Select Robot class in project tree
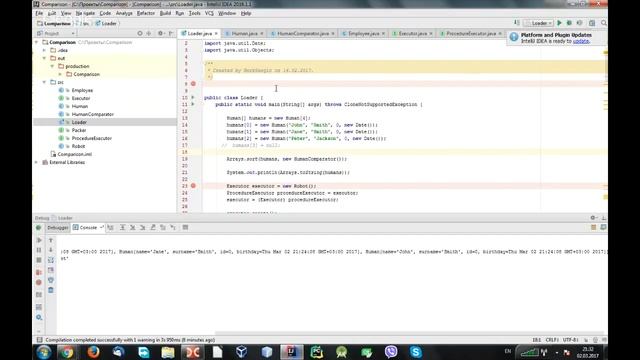The height and width of the screenshot is (360, 640). point(78,146)
